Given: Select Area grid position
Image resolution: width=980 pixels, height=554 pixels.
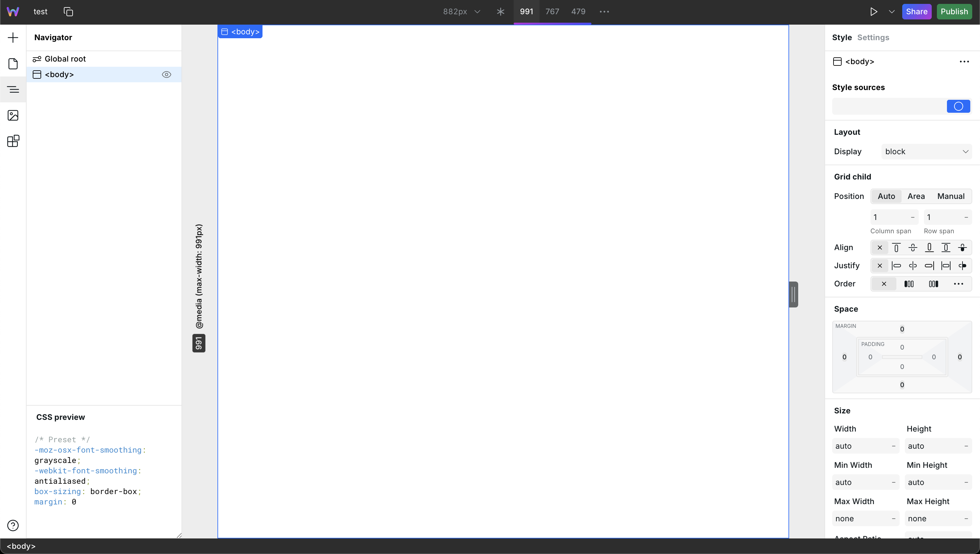Looking at the screenshot, I should tap(916, 196).
